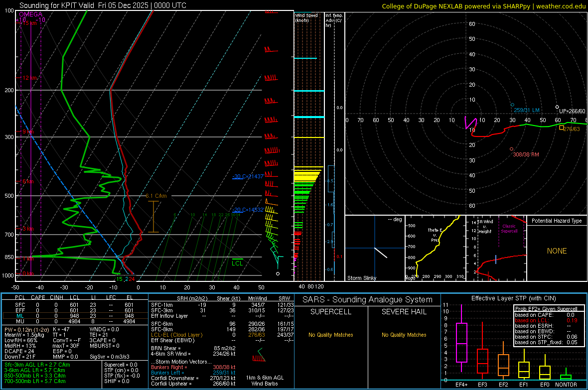This screenshot has height=390, width=588.
Task: Click the 'BRN Shear = 85 m2/s2' line
Action: pyautogui.click(x=193, y=348)
